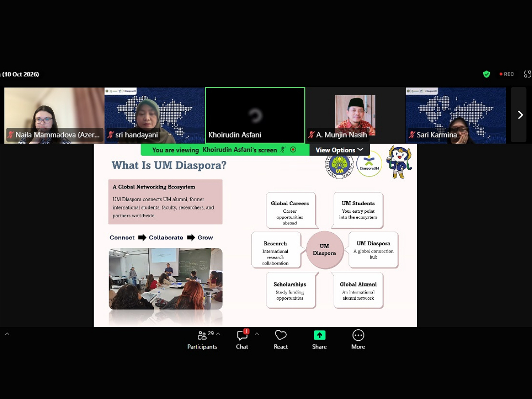Click the record dot icon in sharing bar
This screenshot has height=399, width=532.
(293, 150)
